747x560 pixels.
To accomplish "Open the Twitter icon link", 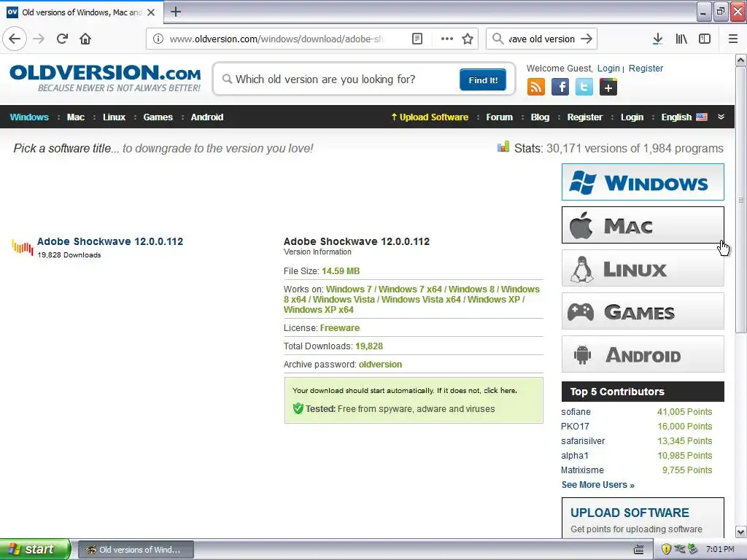I will pos(584,87).
